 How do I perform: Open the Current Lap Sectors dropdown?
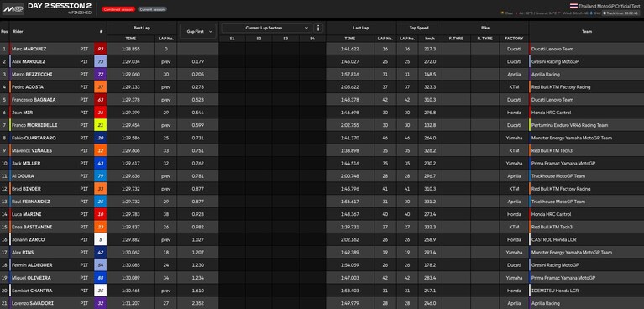(266, 28)
